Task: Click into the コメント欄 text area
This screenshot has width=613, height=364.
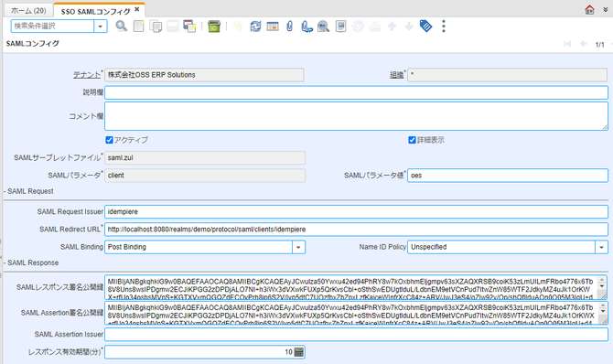Action: [x=356, y=116]
